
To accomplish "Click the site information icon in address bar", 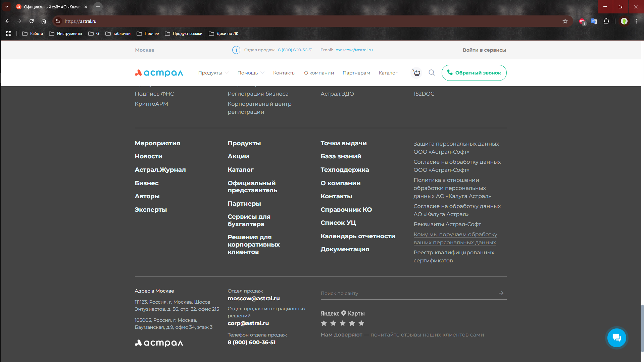I will click(x=58, y=21).
